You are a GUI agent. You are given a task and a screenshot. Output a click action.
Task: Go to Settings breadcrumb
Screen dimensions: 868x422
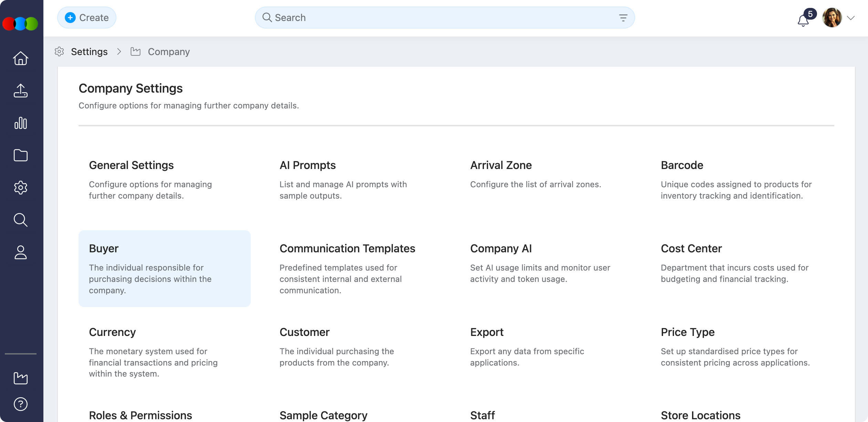89,52
